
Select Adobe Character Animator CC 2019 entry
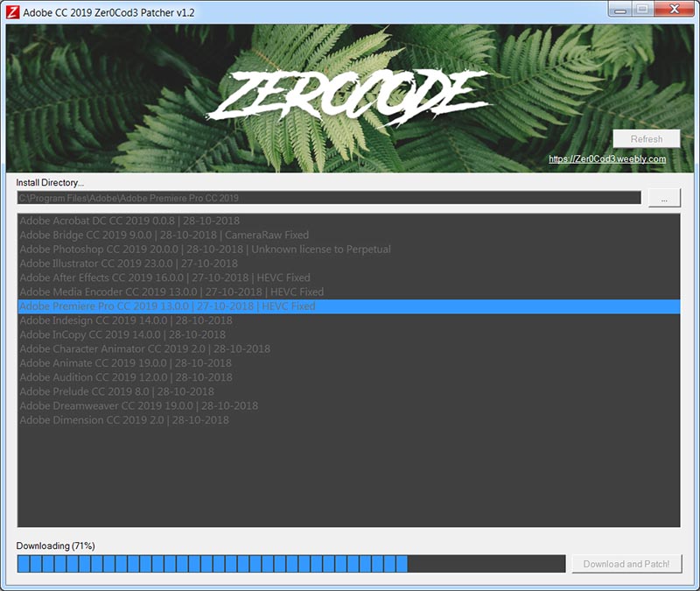[x=348, y=348]
